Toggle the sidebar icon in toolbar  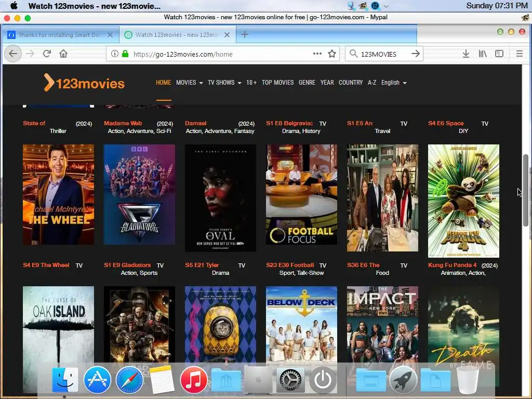tap(499, 54)
